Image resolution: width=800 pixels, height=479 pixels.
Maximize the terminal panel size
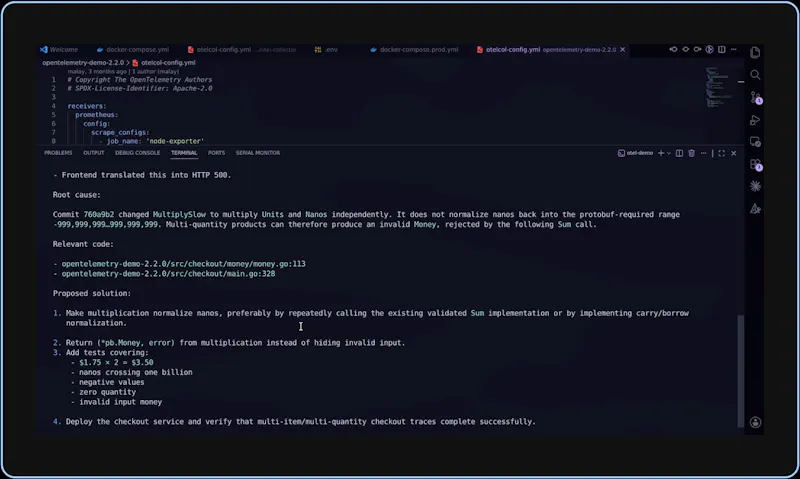pyautogui.click(x=721, y=153)
